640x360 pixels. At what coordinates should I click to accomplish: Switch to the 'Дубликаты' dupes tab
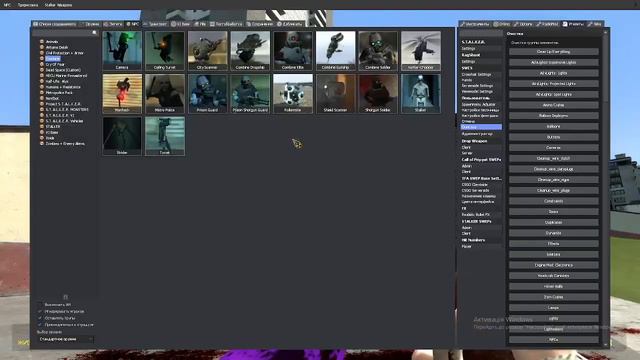click(x=290, y=24)
